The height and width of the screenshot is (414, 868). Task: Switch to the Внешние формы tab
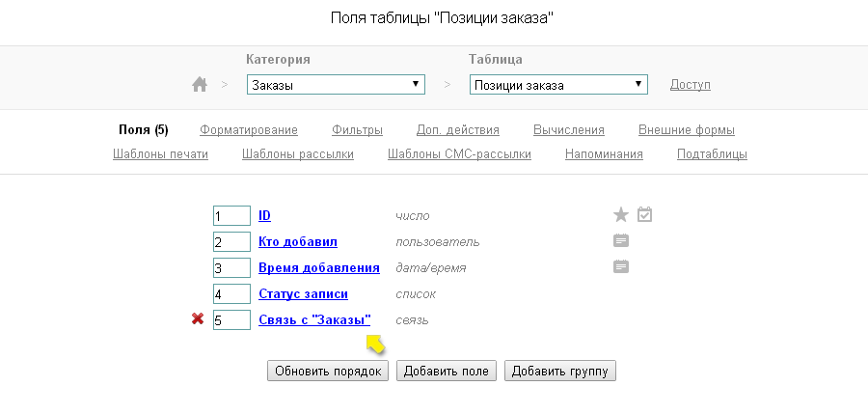click(x=687, y=130)
